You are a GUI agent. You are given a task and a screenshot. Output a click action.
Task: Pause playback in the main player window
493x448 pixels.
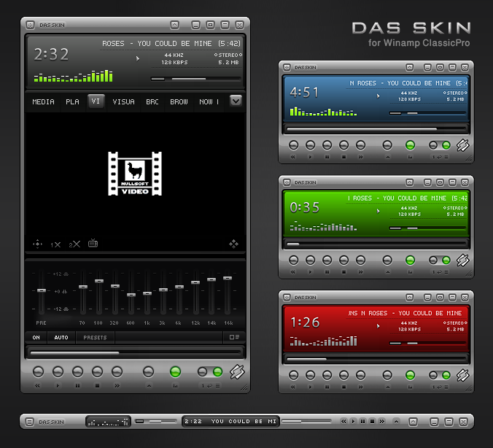click(77, 372)
